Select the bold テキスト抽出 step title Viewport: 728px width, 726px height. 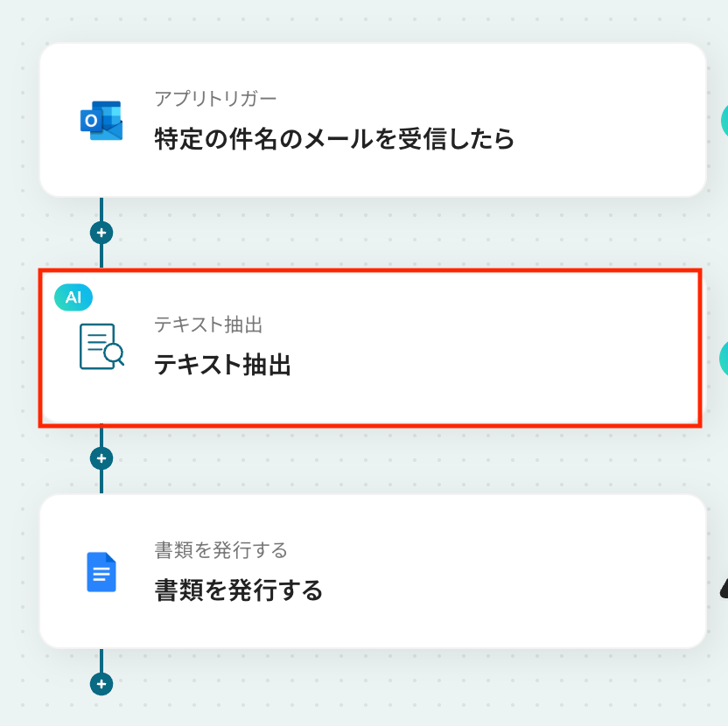click(x=222, y=365)
